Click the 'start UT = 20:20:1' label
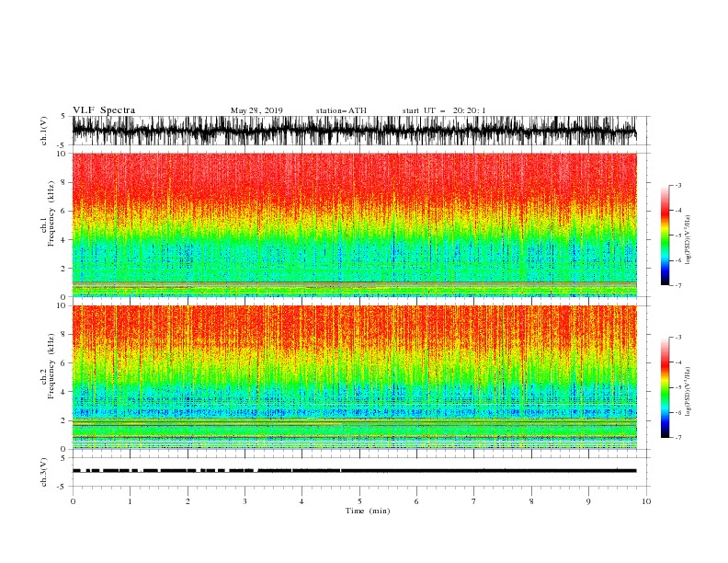Image resolution: width=728 pixels, height=563 pixels. pos(444,110)
